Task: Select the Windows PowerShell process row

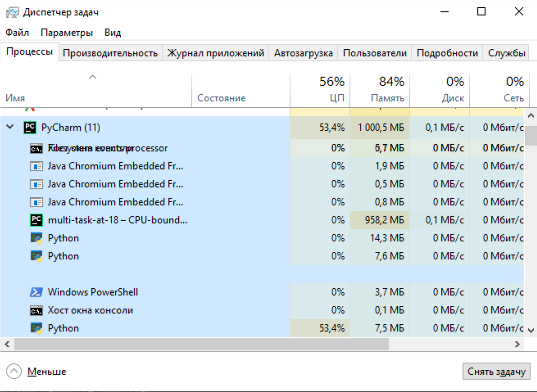Action: tap(262, 292)
